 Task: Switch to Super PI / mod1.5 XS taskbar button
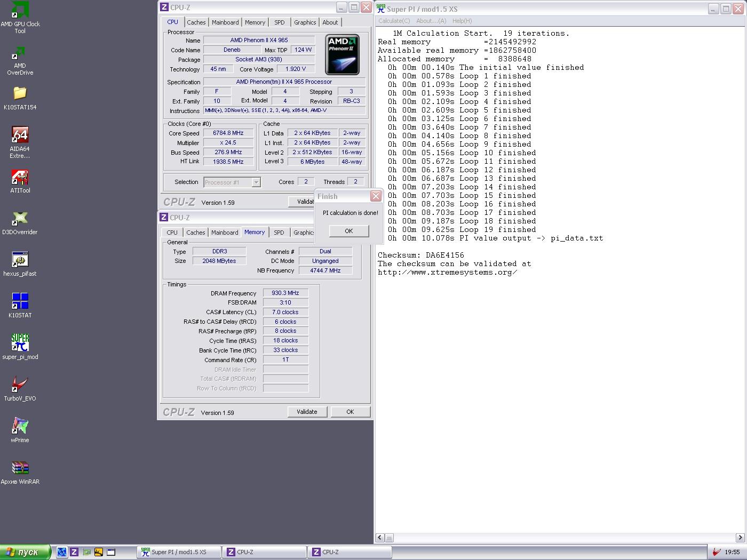(x=179, y=552)
